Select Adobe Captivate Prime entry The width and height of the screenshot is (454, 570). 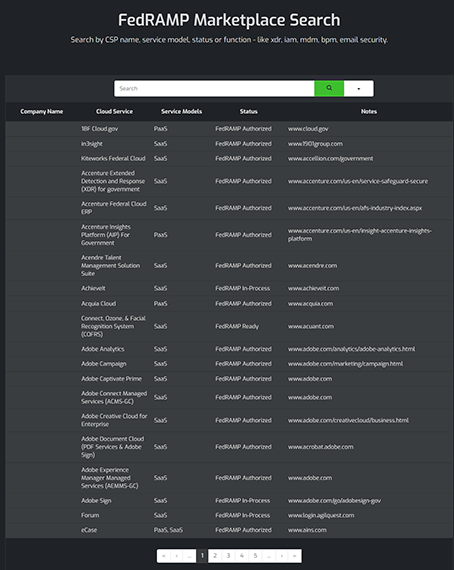(x=111, y=379)
